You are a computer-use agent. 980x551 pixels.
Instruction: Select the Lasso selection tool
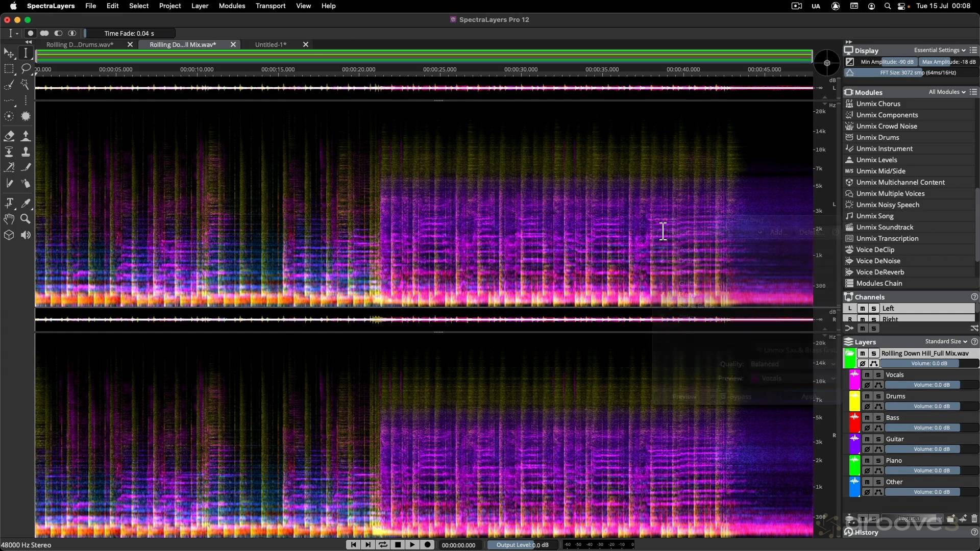(26, 68)
